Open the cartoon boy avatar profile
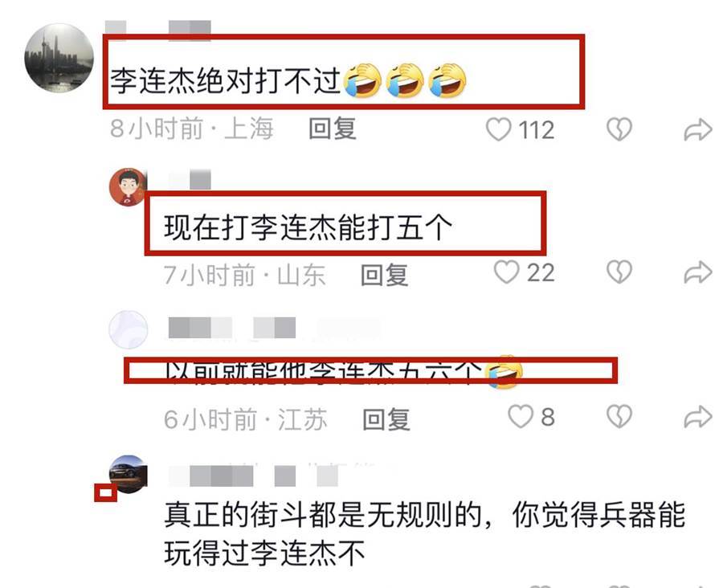Image resolution: width=723 pixels, height=588 pixels. 128,187
